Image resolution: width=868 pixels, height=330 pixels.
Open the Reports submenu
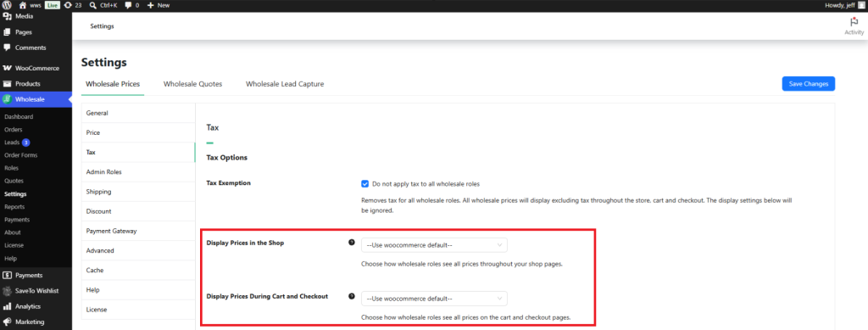(x=14, y=206)
